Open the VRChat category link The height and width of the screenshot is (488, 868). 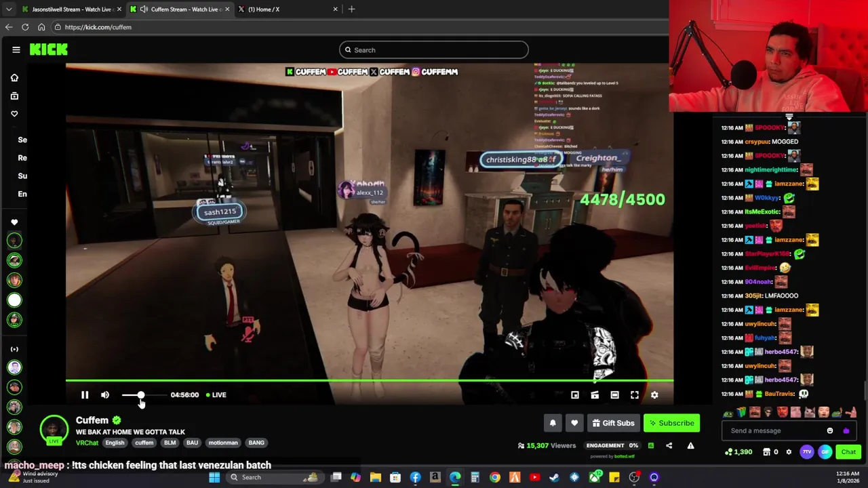click(87, 443)
